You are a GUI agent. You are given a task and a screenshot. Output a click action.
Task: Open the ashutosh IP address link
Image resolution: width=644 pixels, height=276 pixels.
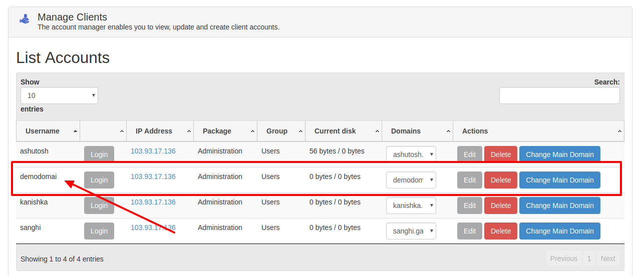tap(153, 151)
